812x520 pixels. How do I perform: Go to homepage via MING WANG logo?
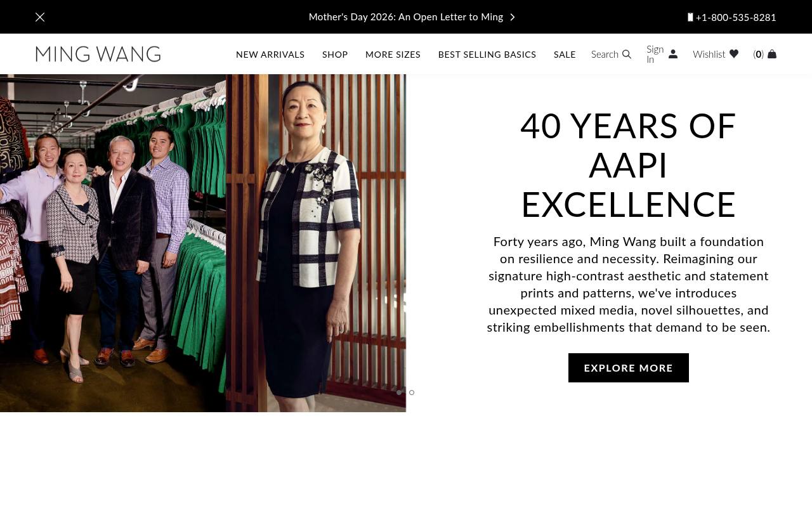point(98,54)
